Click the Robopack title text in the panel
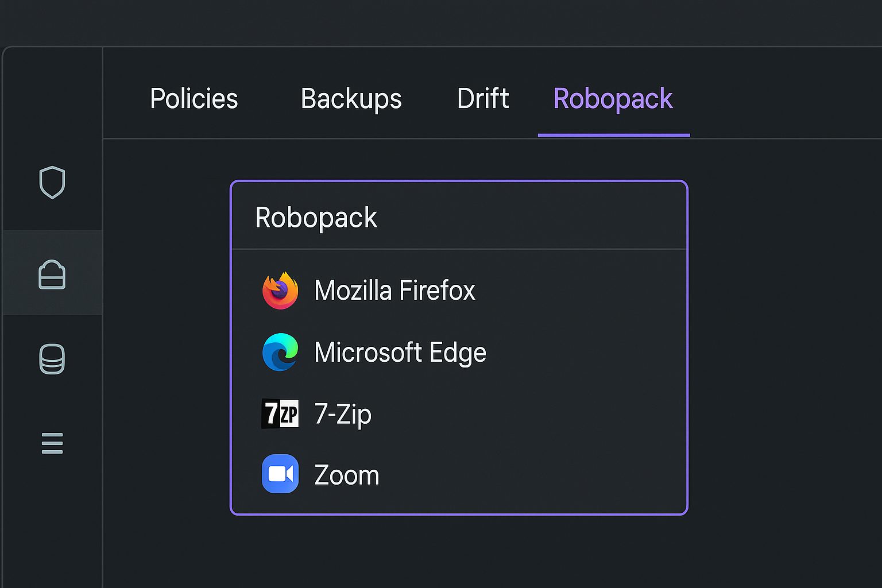882x588 pixels. pyautogui.click(x=316, y=217)
